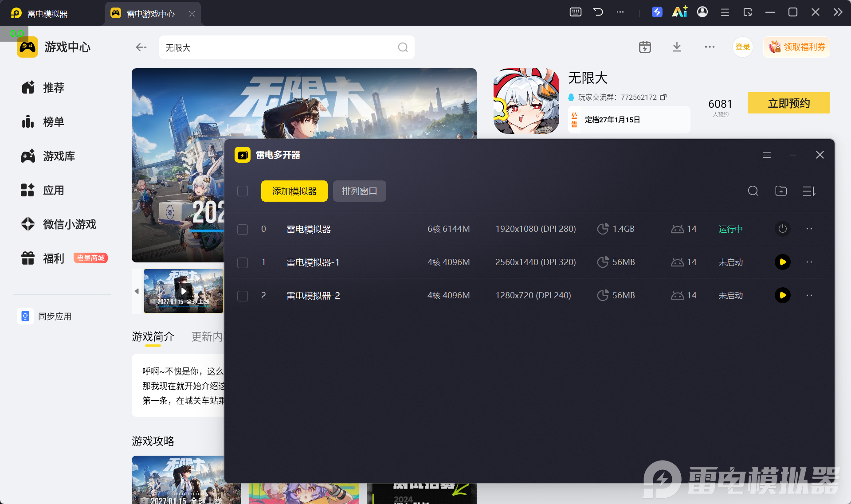Copy the player group number 772562172
Viewport: 851px width, 504px height.
pyautogui.click(x=663, y=97)
